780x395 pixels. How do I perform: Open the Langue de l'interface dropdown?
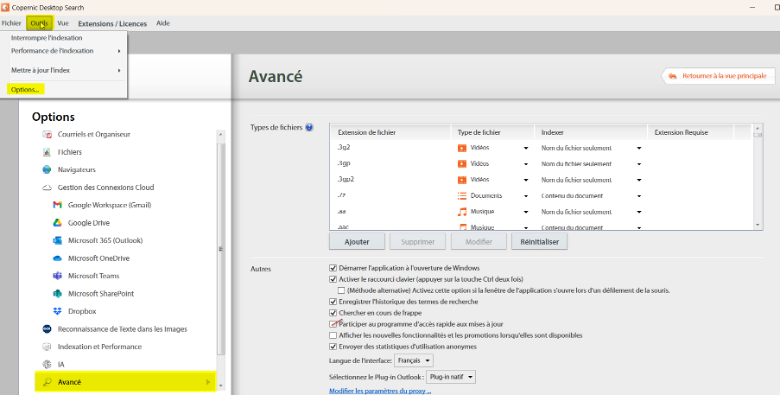[414, 360]
